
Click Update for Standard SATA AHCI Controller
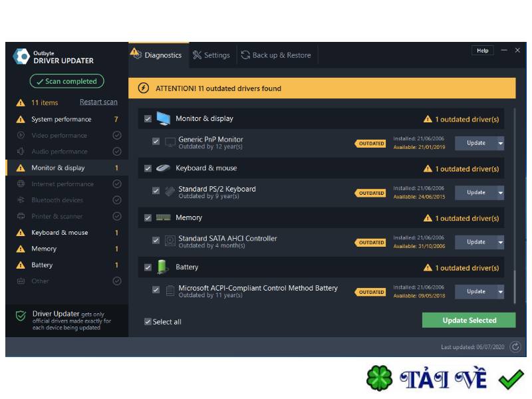tap(475, 242)
